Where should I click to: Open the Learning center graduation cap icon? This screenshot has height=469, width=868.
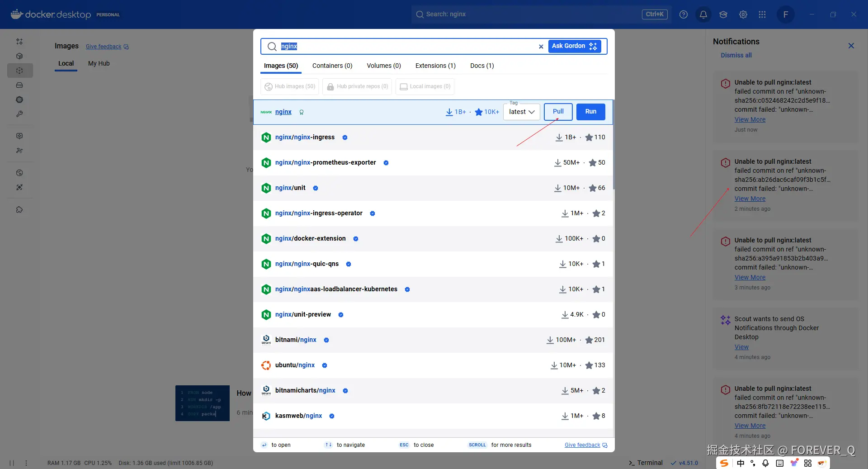[723, 14]
